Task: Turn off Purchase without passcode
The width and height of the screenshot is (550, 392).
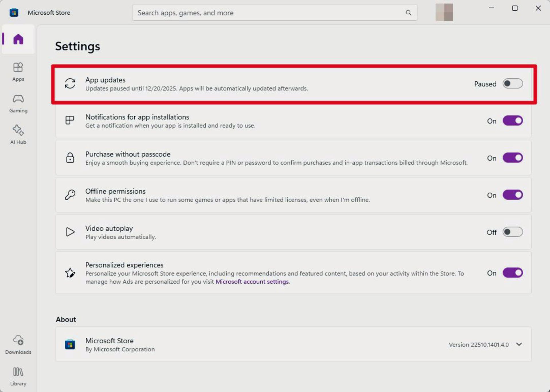Action: point(512,158)
